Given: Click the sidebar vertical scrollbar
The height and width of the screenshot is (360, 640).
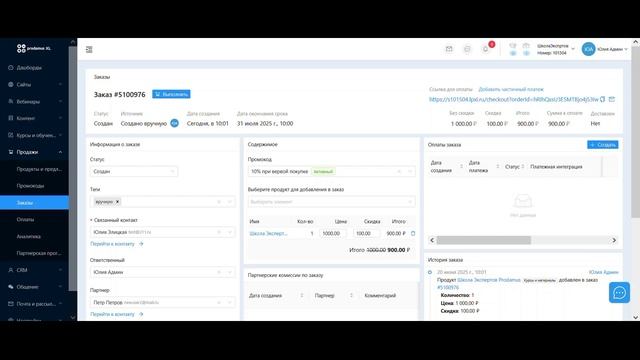Looking at the screenshot, I should click(x=73, y=168).
